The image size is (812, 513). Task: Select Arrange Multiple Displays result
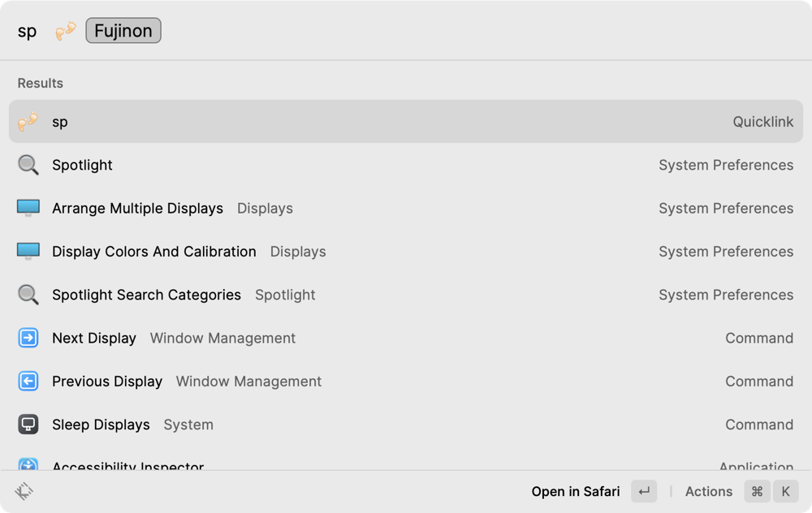[x=406, y=209]
